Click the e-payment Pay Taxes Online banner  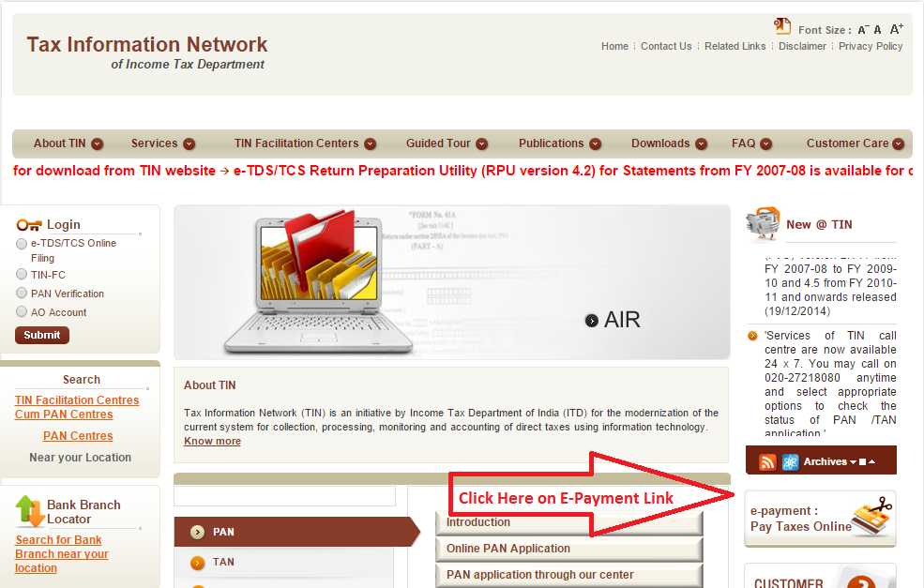coord(820,519)
